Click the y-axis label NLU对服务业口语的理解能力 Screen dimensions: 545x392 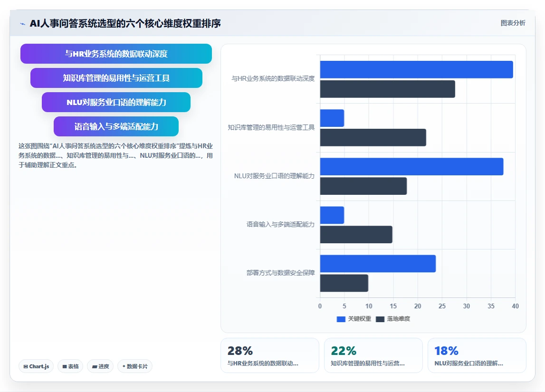tap(274, 176)
